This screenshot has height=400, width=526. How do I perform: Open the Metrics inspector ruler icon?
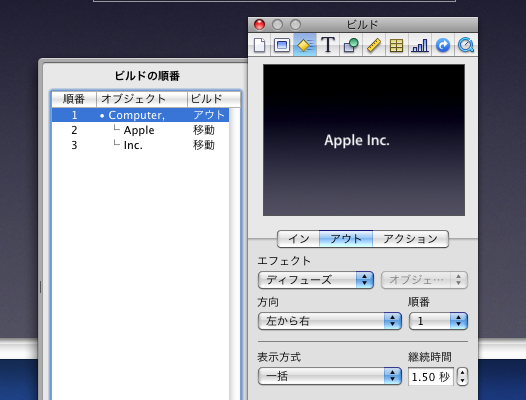click(374, 45)
